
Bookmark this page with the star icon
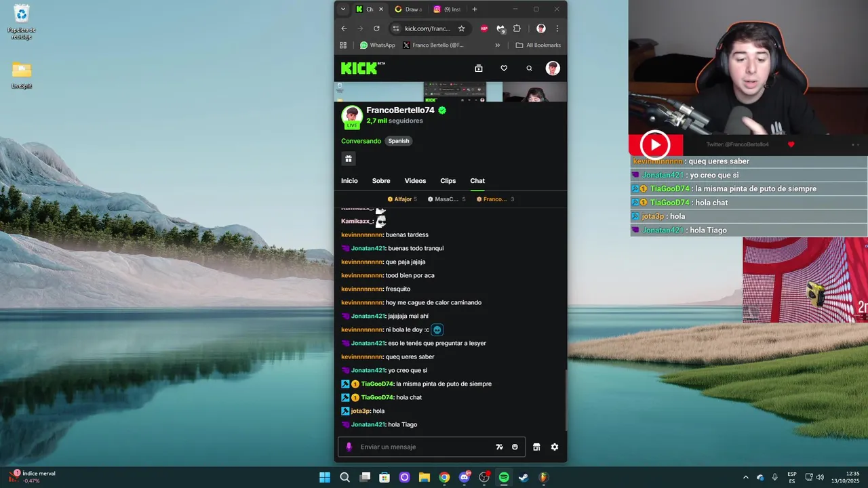pos(462,28)
